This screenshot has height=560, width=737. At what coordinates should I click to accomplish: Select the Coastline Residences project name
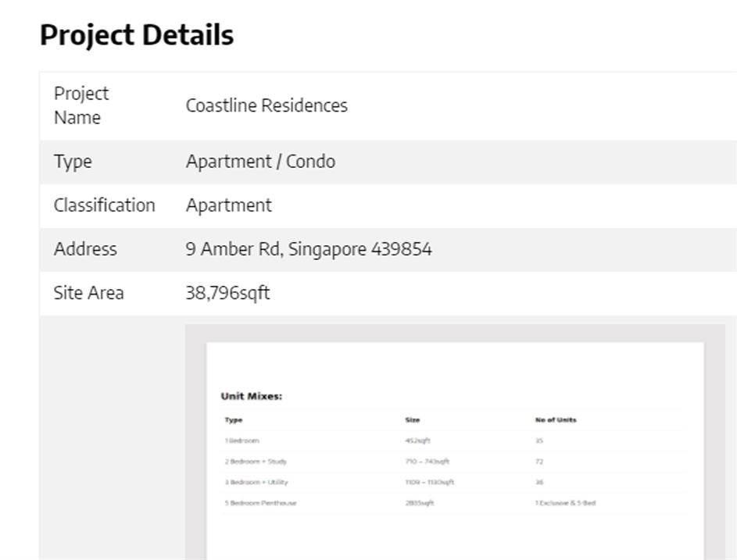click(x=267, y=105)
